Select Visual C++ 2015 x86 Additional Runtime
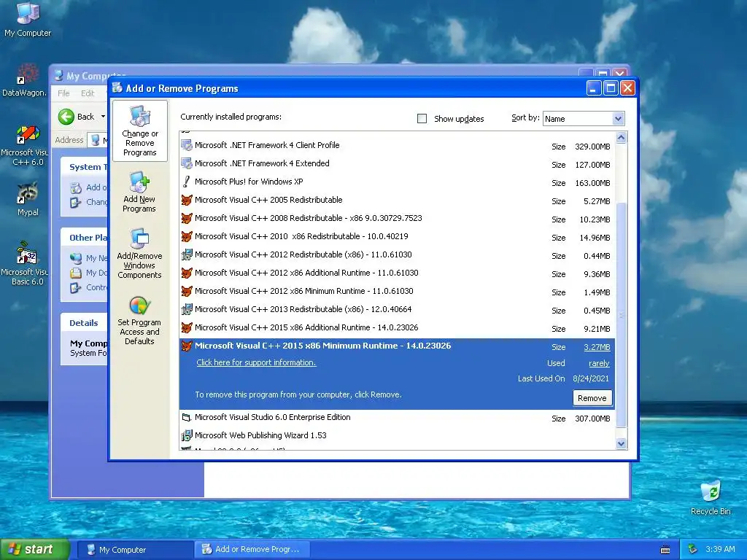This screenshot has height=560, width=747. (x=396, y=327)
